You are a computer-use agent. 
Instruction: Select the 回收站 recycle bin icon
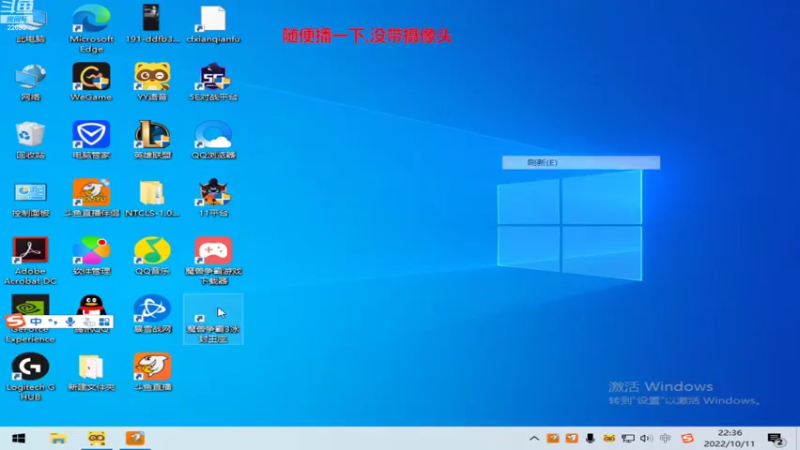click(30, 140)
